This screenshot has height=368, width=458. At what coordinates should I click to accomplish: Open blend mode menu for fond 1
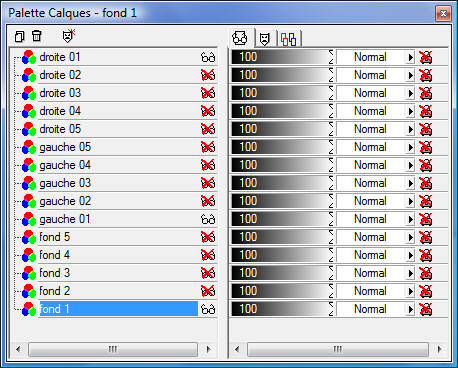(410, 309)
